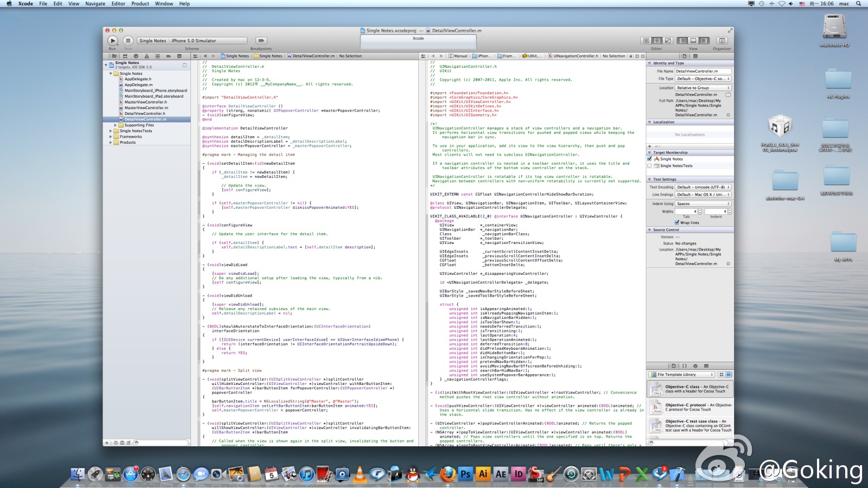Show the Symbol navigator
This screenshot has height=488, width=868.
click(x=125, y=56)
